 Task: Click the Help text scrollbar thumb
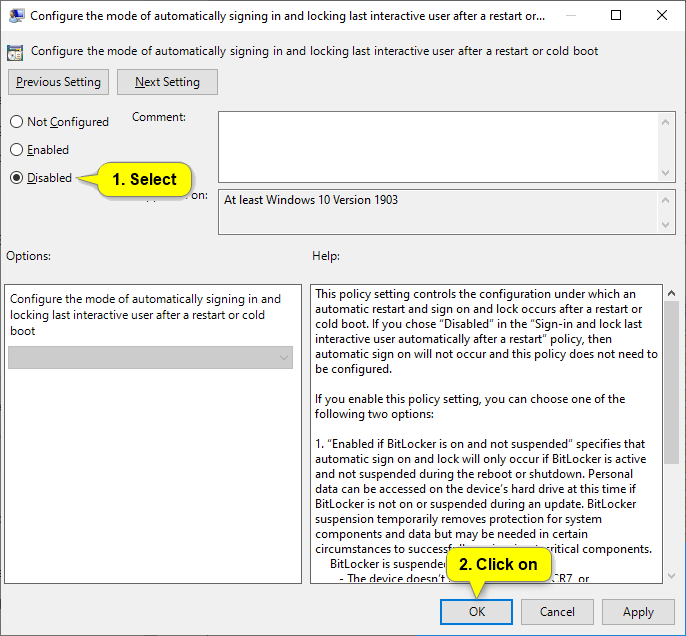[670, 400]
